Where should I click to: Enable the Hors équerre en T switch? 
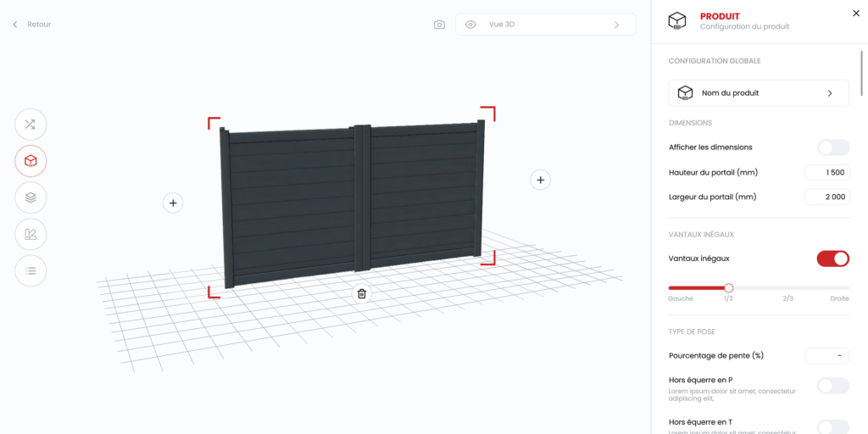click(833, 427)
